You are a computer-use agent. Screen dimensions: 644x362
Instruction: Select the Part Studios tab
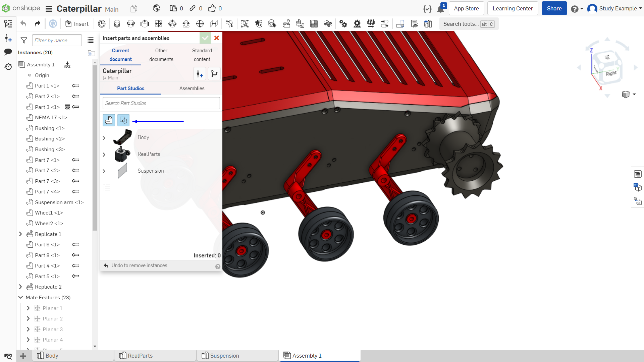pos(131,88)
